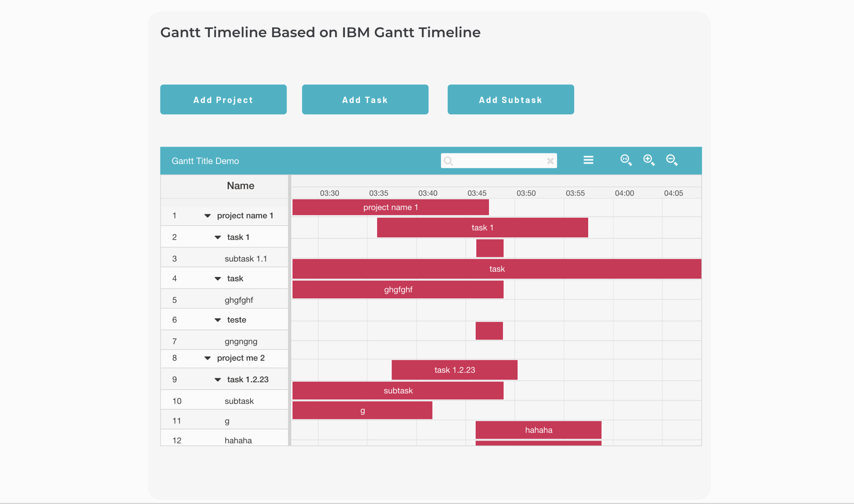Click the task 1.2.23 bar in the chart
This screenshot has height=504, width=854.
[454, 370]
